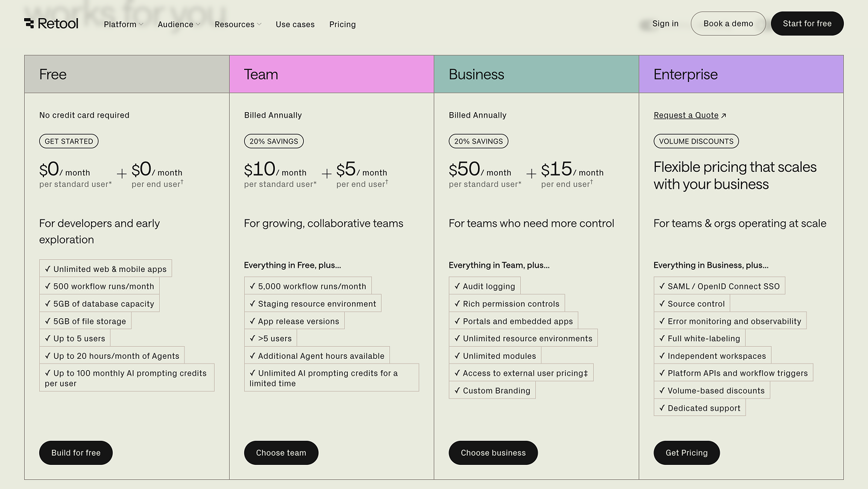Click 'Independent workspaces' feature
Image resolution: width=868 pixels, height=489 pixels.
coord(712,356)
